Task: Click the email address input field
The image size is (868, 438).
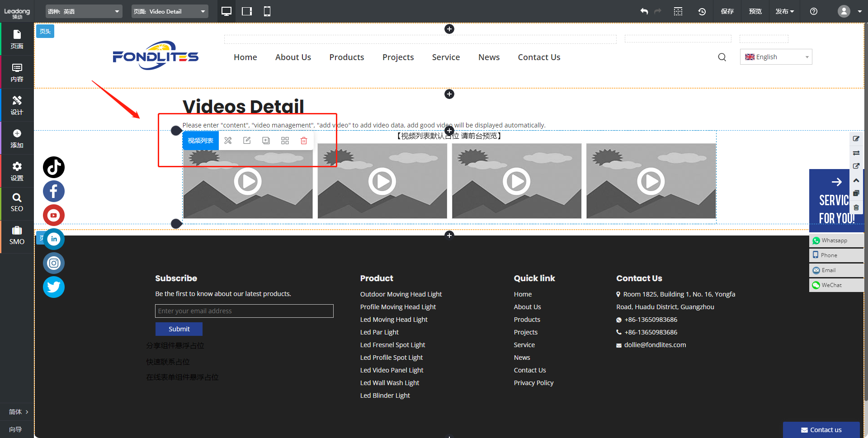Action: pos(244,311)
